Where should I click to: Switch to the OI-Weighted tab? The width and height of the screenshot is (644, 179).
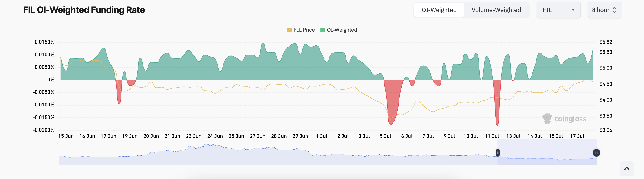[439, 10]
